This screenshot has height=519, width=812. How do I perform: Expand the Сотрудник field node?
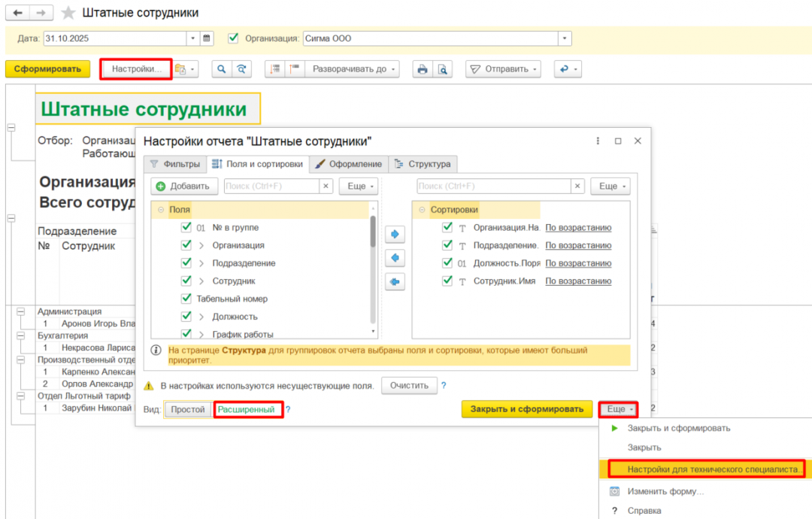click(x=201, y=281)
